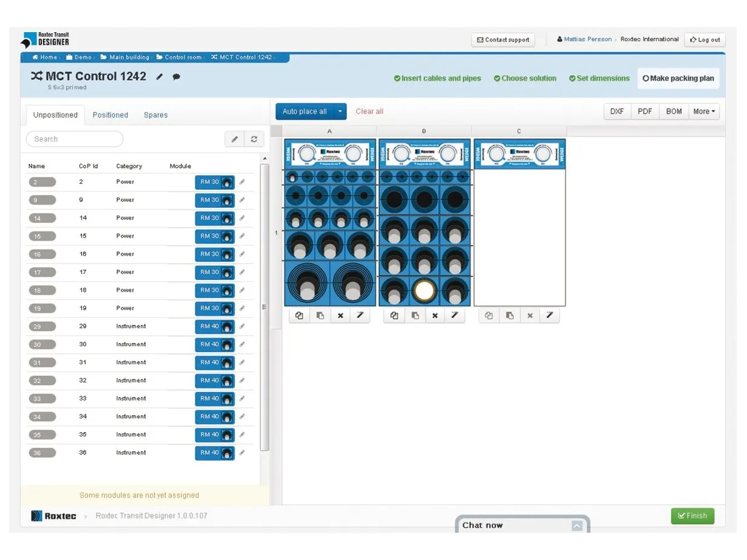Select the RM 30 module for cable 15
This screenshot has width=747, height=560.
[215, 236]
